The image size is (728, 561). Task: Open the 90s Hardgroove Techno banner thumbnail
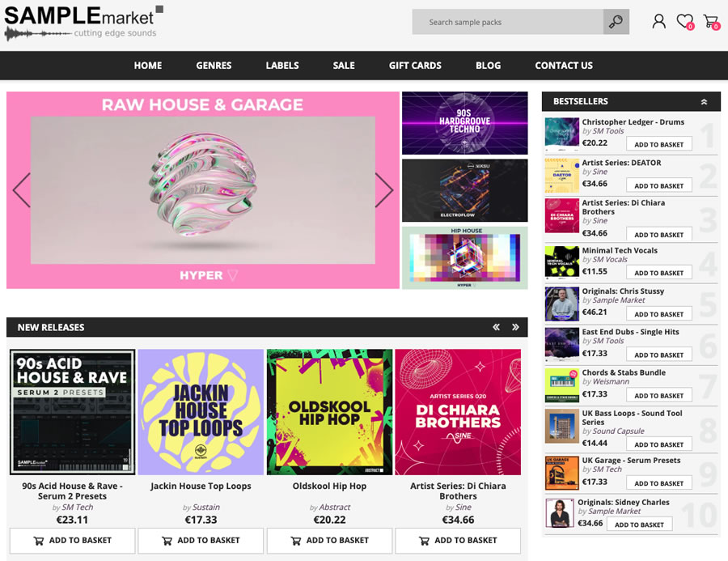[464, 123]
